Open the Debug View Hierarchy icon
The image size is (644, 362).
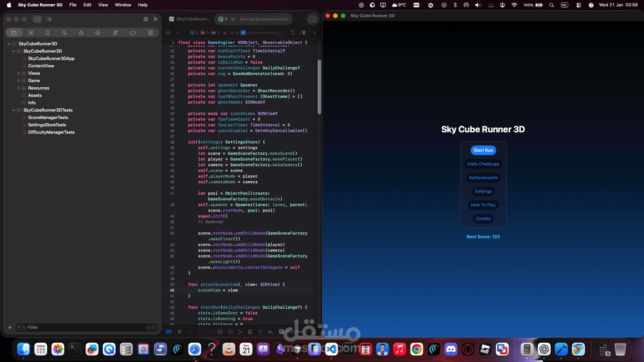[230, 332]
